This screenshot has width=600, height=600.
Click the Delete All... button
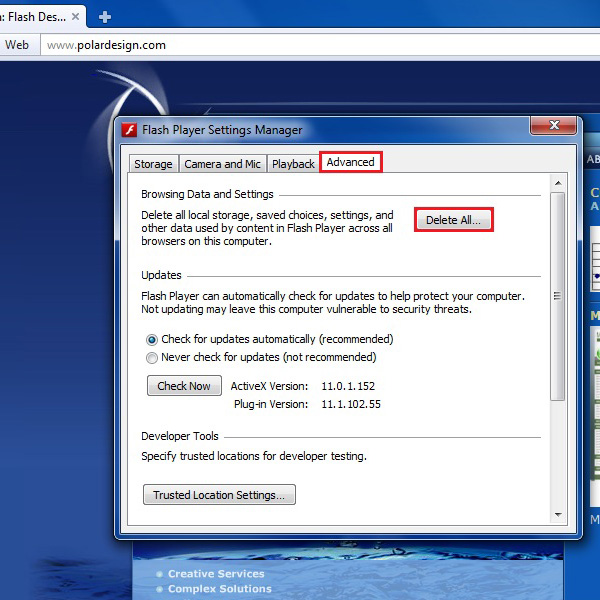pyautogui.click(x=453, y=220)
